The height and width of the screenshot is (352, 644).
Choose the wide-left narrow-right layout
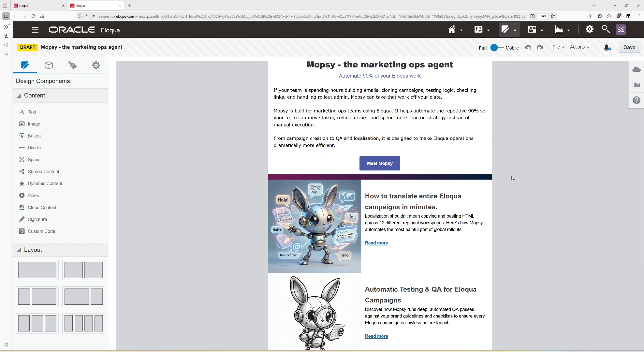coord(83,297)
